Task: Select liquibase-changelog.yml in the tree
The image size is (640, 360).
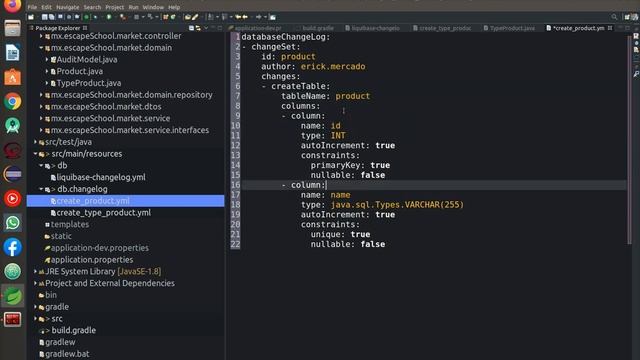Action: [101, 178]
